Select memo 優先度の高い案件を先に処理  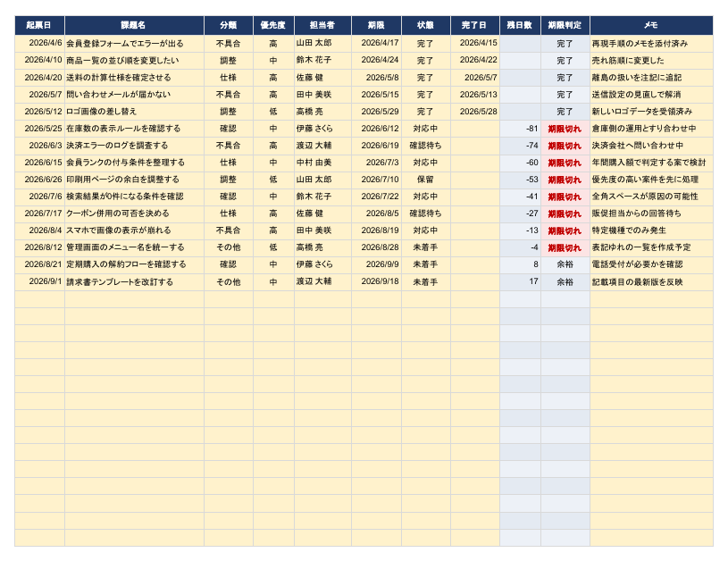[x=651, y=180]
